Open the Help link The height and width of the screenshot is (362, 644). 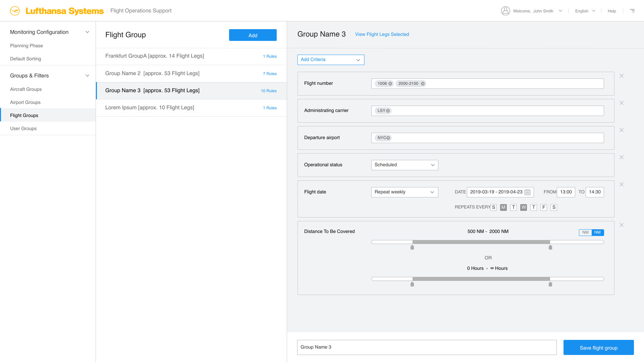pyautogui.click(x=612, y=11)
